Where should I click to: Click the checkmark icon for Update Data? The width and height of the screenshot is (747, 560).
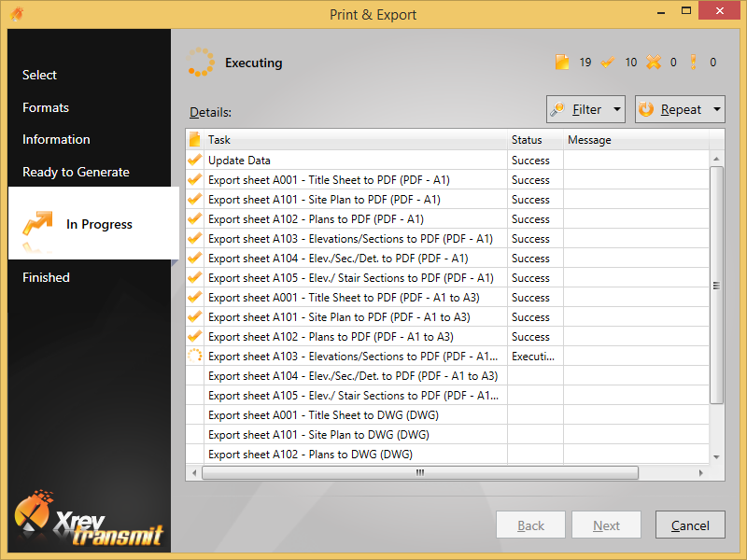tap(194, 160)
